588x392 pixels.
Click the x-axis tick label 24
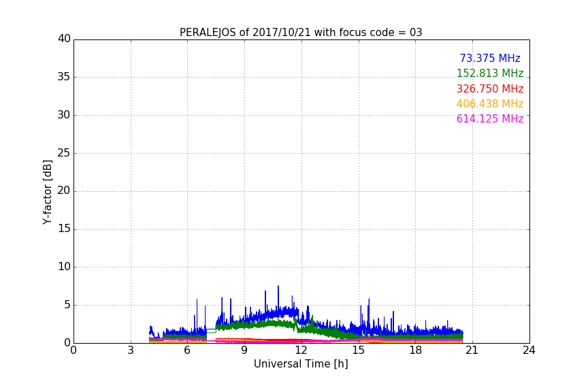pyautogui.click(x=529, y=350)
